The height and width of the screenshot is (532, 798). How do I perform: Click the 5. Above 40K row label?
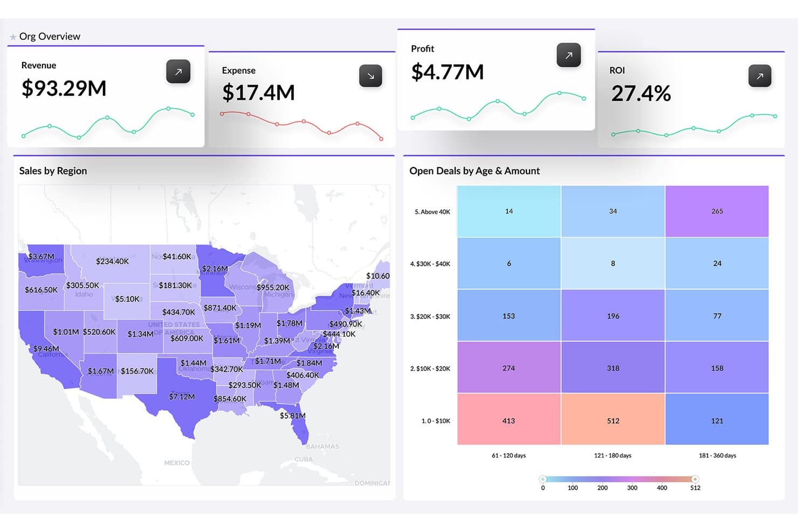point(432,212)
